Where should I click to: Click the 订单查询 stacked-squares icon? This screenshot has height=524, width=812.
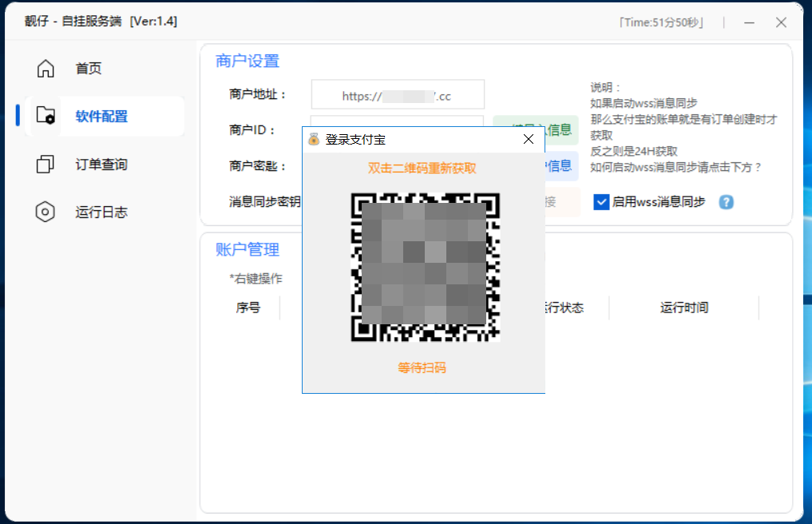[x=46, y=165]
